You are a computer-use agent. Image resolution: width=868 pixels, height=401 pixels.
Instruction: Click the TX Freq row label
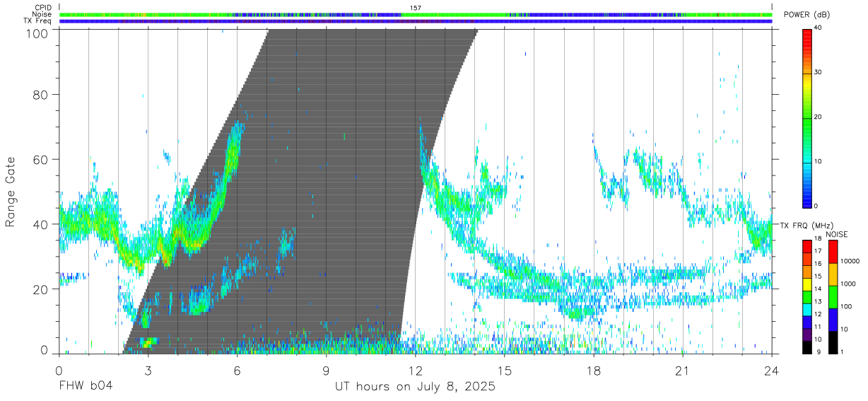tap(38, 21)
